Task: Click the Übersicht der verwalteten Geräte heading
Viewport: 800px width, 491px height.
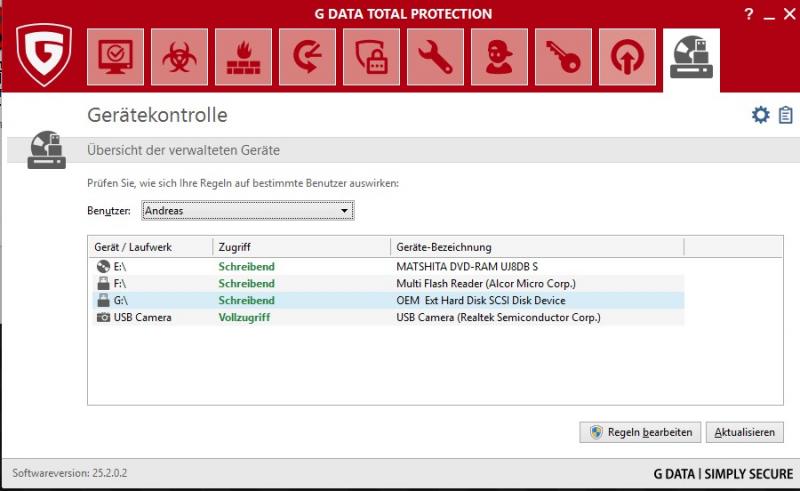Action: pos(183,150)
